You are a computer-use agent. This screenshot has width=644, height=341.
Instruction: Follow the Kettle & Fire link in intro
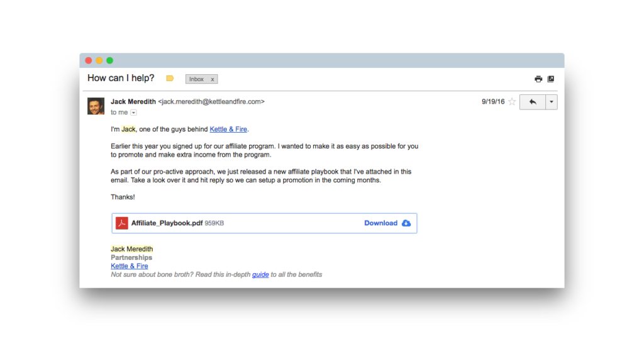(x=228, y=129)
